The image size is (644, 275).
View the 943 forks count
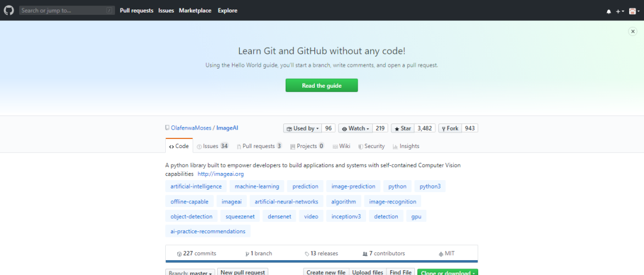(x=470, y=129)
